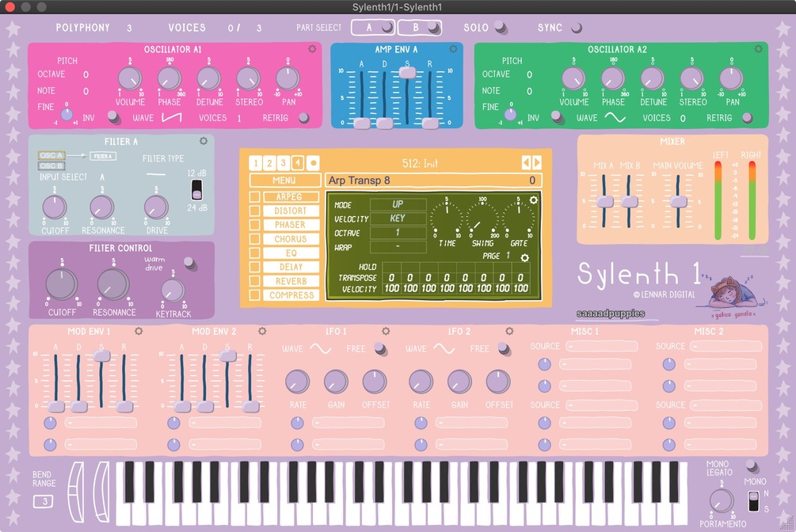Enable the DISTORT effect checkbox
Screen dimensions: 796x532
(254, 211)
